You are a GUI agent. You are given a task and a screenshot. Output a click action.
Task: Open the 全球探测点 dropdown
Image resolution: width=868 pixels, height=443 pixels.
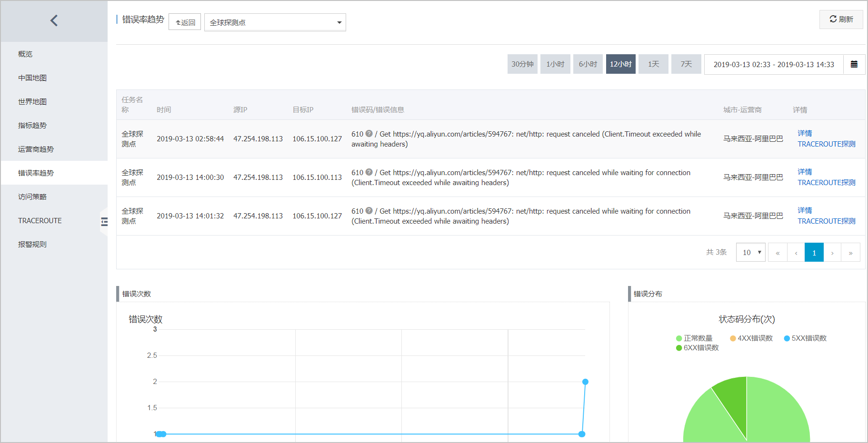275,22
